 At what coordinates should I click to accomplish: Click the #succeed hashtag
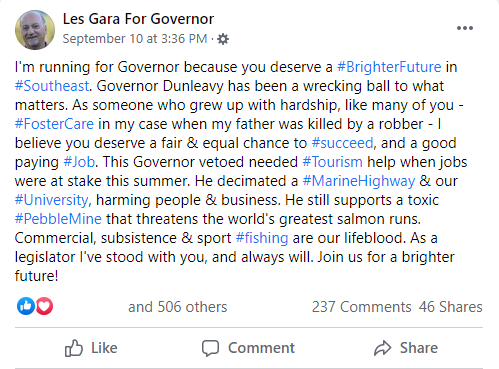[x=342, y=143]
